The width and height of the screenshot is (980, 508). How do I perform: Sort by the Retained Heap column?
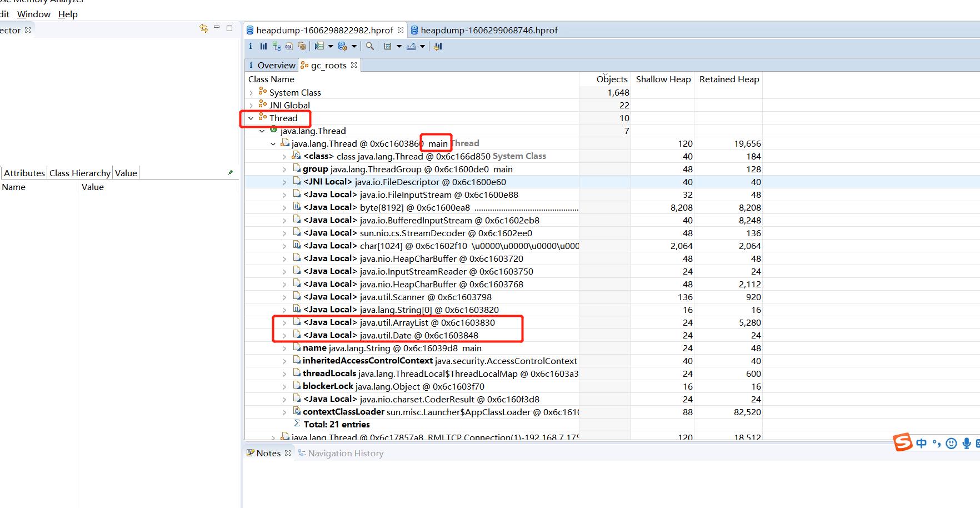(728, 79)
